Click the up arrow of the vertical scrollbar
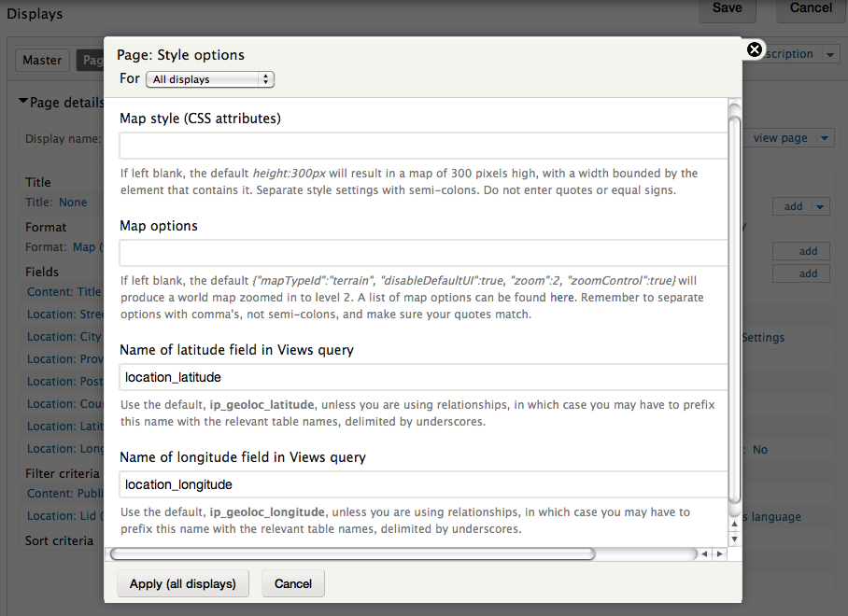This screenshot has width=848, height=616. 734,525
